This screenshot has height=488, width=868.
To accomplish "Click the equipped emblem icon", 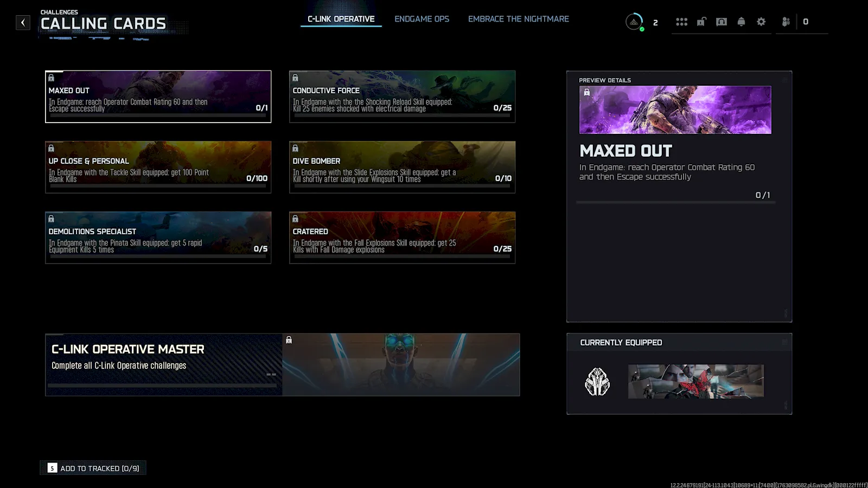I will [597, 382].
